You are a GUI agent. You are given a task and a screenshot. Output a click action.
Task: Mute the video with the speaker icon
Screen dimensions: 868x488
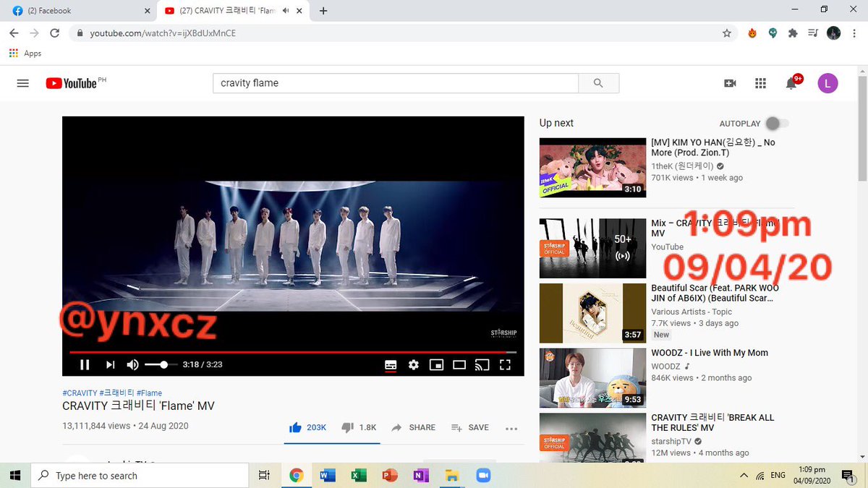(x=132, y=365)
